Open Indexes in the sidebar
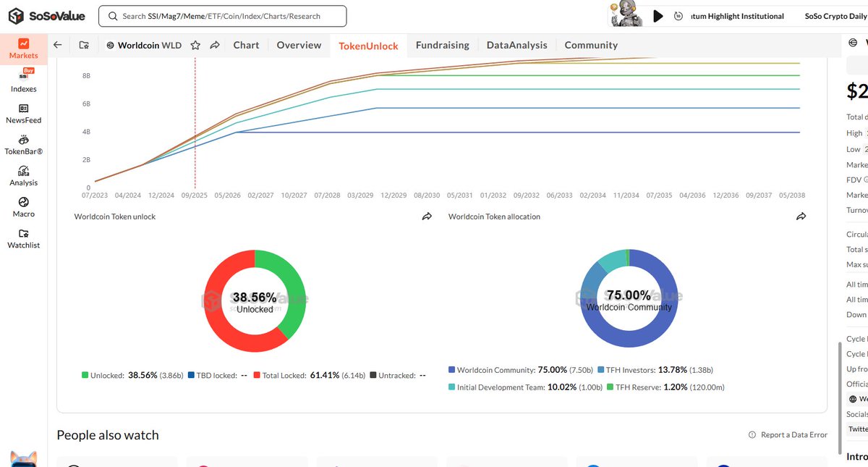Viewport: 868px width, 467px height. pos(23,80)
